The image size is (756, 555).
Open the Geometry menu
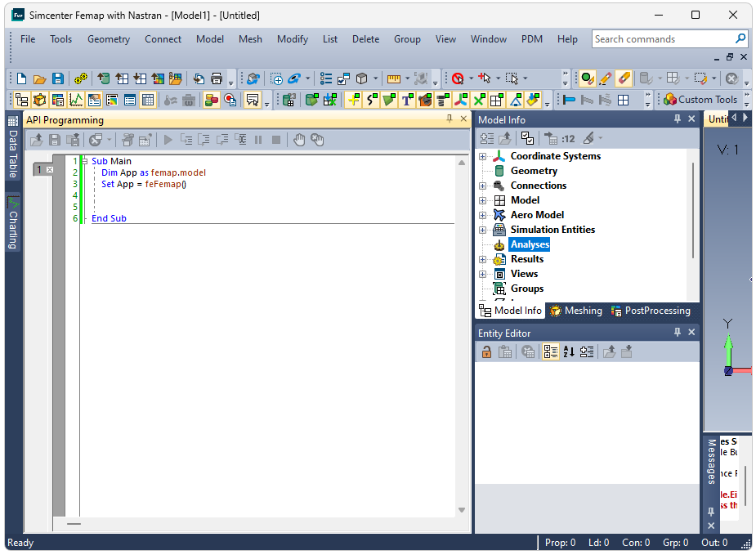coord(109,39)
